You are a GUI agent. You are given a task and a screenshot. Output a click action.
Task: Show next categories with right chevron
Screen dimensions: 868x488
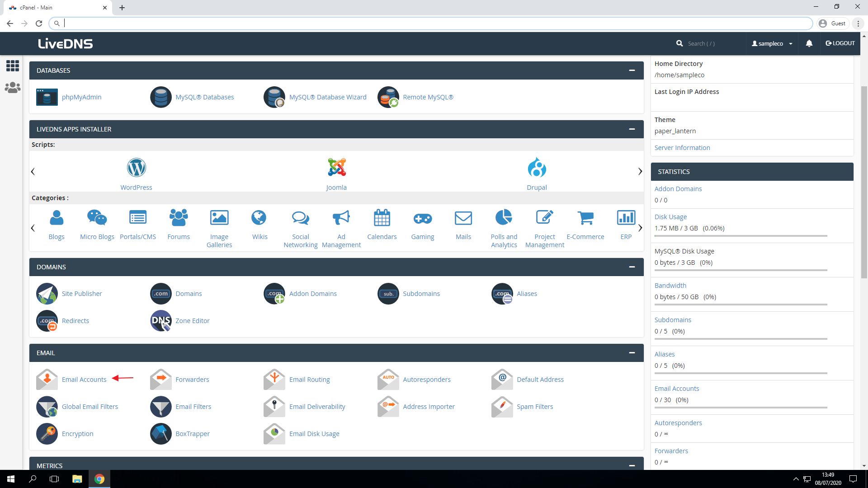(x=640, y=228)
